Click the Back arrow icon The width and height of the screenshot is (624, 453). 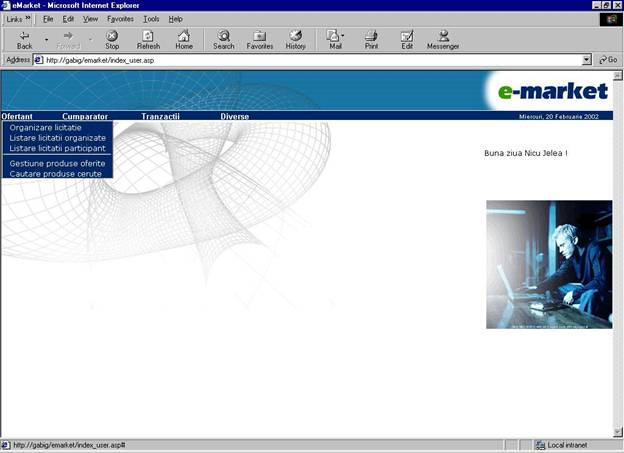tap(24, 35)
